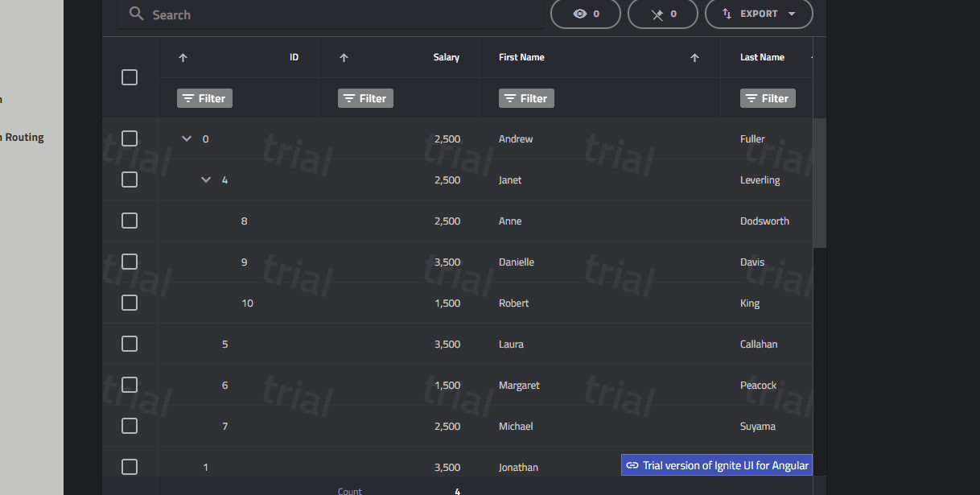The height and width of the screenshot is (495, 980).
Task: Click the sort arrow on the Salary column
Action: coord(344,57)
